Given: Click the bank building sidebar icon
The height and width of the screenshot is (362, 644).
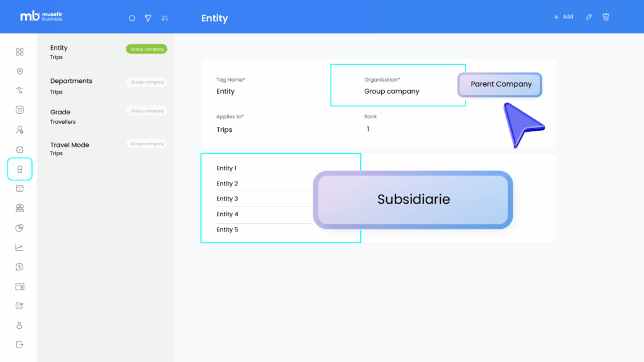Looking at the screenshot, I should coord(19,208).
